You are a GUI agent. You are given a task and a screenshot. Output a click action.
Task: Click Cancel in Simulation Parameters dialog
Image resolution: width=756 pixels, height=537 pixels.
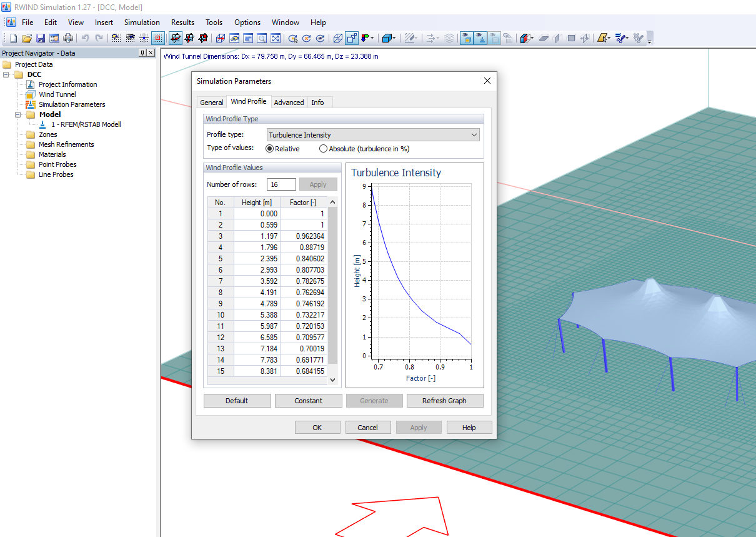tap(367, 428)
